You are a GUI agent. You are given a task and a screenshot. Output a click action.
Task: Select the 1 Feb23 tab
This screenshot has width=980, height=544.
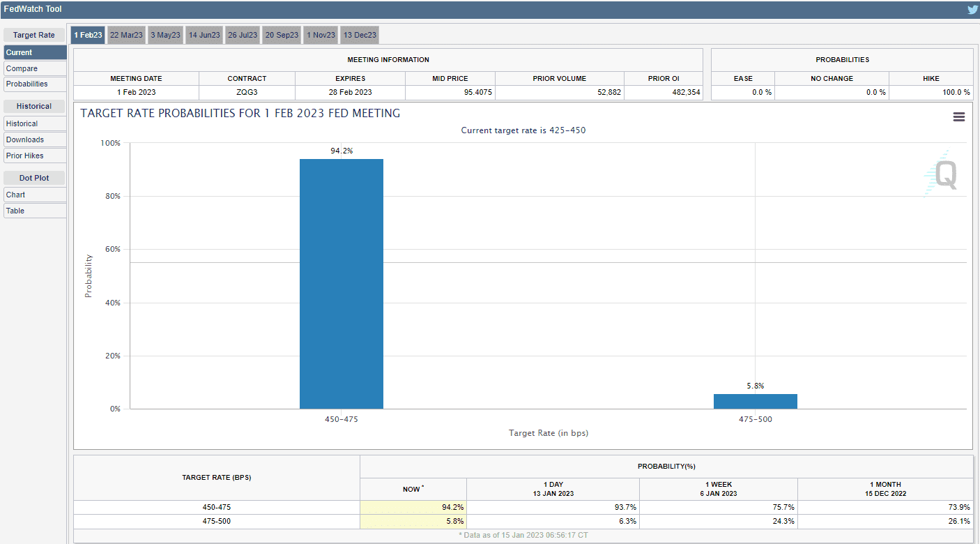coord(88,35)
